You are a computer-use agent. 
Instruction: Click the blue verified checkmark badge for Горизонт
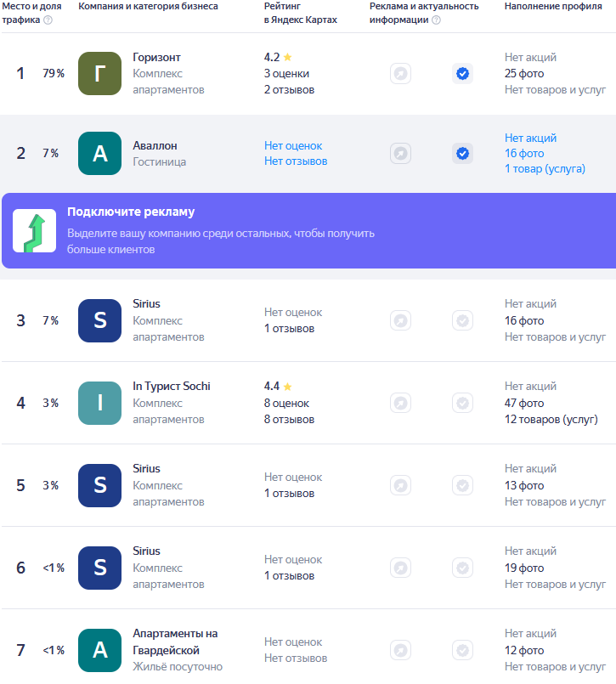tap(462, 73)
